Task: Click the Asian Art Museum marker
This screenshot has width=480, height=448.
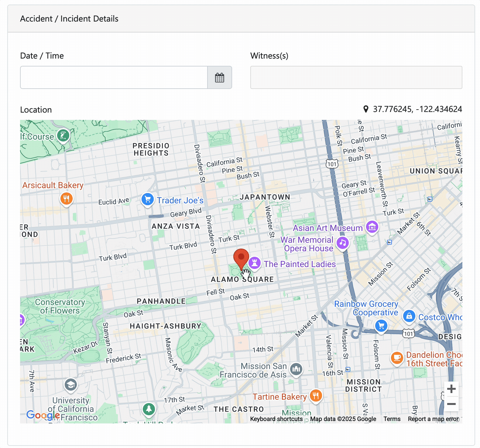Action: tap(372, 227)
